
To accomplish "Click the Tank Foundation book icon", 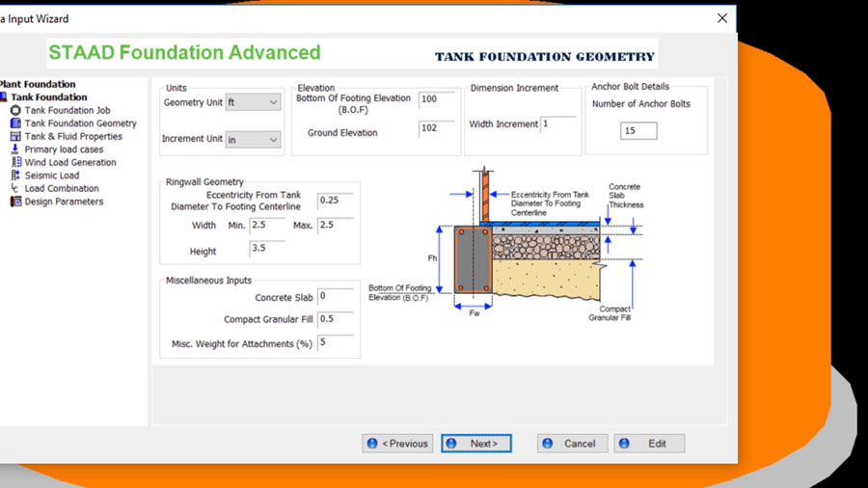I will 3,97.
